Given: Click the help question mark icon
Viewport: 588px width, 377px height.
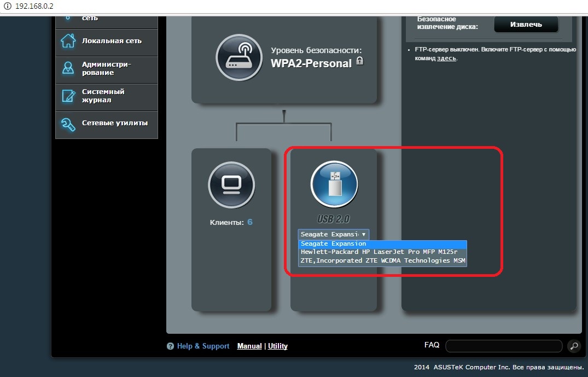Looking at the screenshot, I should pyautogui.click(x=170, y=346).
